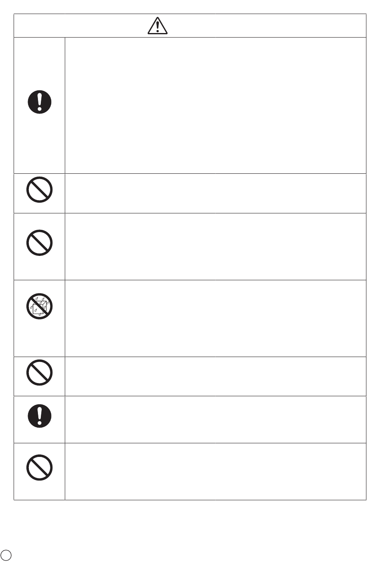Viewport: 392px width, 563px height.
Task: Click the uppermost black exclamation mark circle
Action: tap(40, 102)
